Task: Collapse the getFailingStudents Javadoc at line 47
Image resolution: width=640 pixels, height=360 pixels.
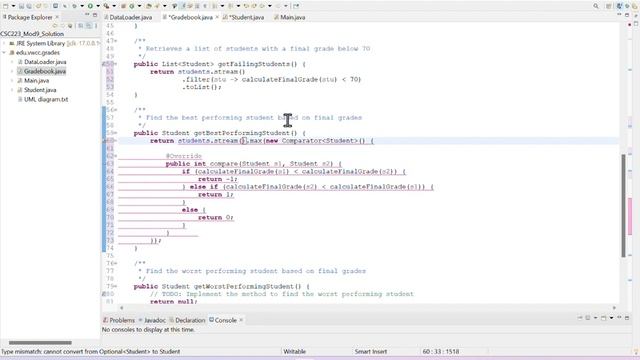Action: [x=116, y=41]
